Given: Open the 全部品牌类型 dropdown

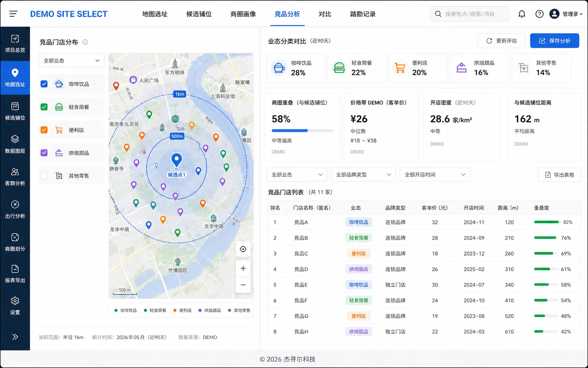Looking at the screenshot, I should point(363,174).
